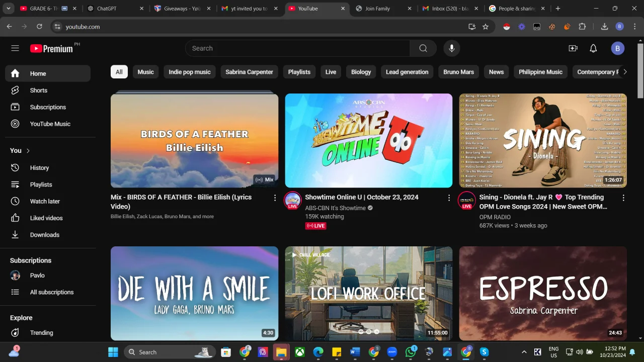The image size is (644, 362).
Task: Open more options for Birds of a Feather mix
Action: [x=275, y=198]
